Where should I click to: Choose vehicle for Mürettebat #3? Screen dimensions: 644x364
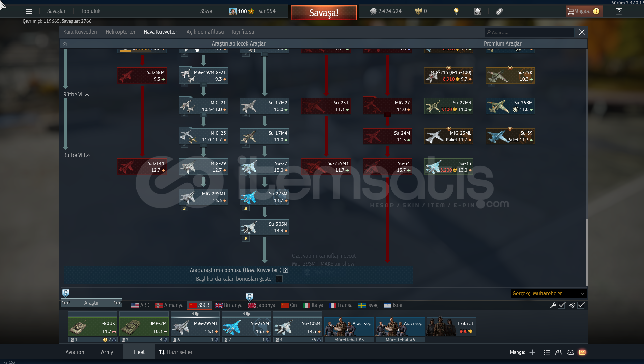(349, 327)
